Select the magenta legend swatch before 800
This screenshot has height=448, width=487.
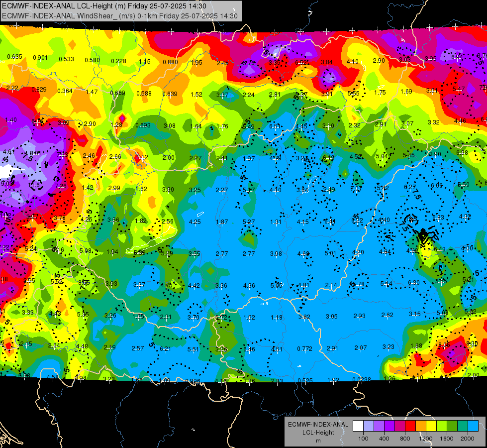[x=400, y=426]
